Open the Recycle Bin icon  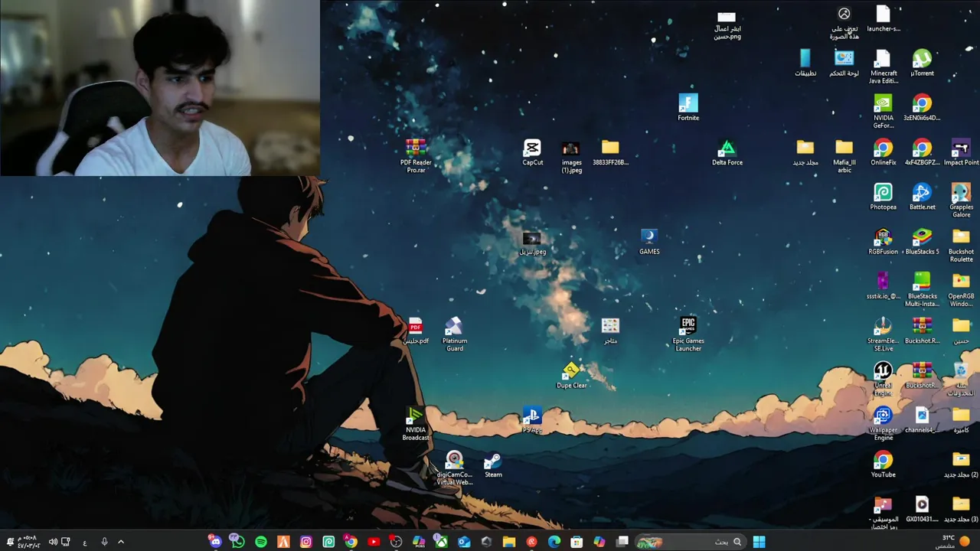tap(961, 378)
